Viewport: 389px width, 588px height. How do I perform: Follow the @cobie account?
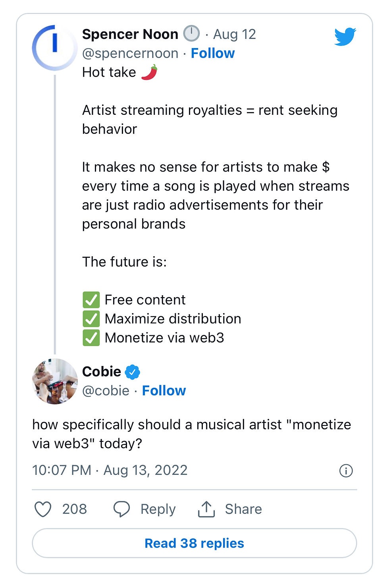(x=164, y=391)
